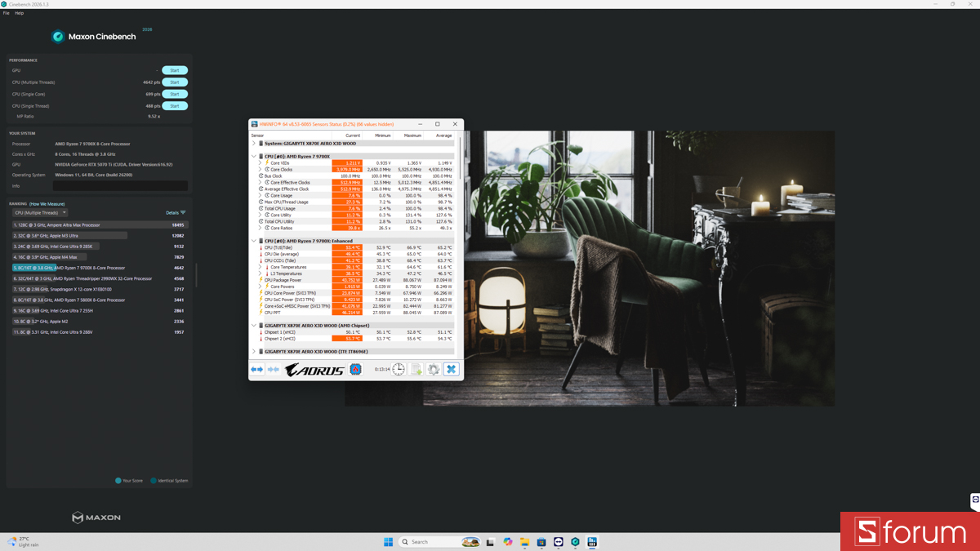Expand the Core Clocks row
Image resolution: width=980 pixels, height=551 pixels.
(261, 170)
